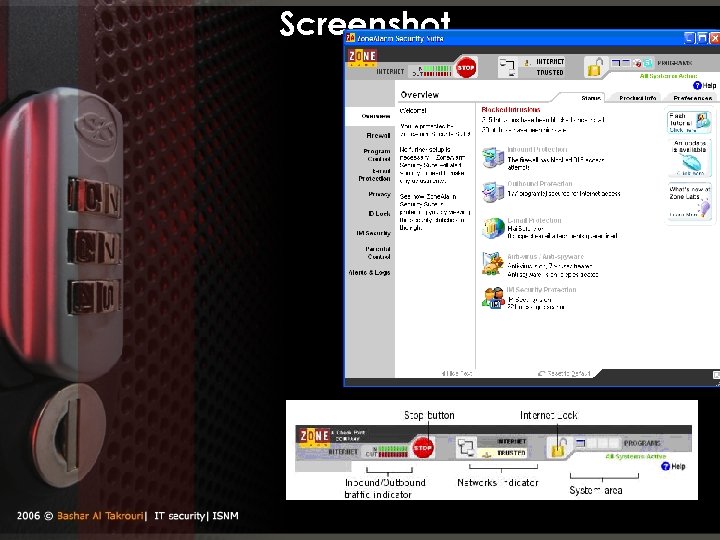Open Parental Control from the sidebar
The height and width of the screenshot is (540, 720).
coord(378,253)
